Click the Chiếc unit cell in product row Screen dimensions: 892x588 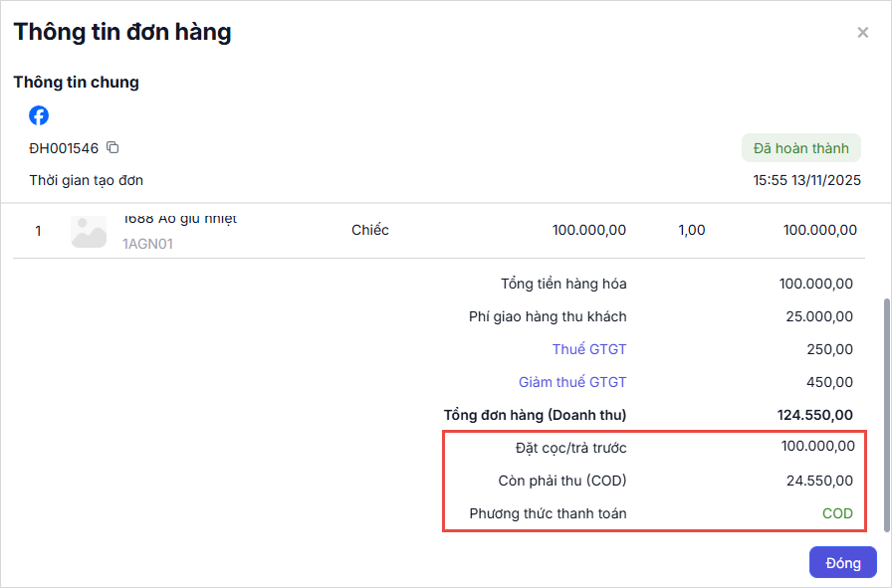pos(370,230)
